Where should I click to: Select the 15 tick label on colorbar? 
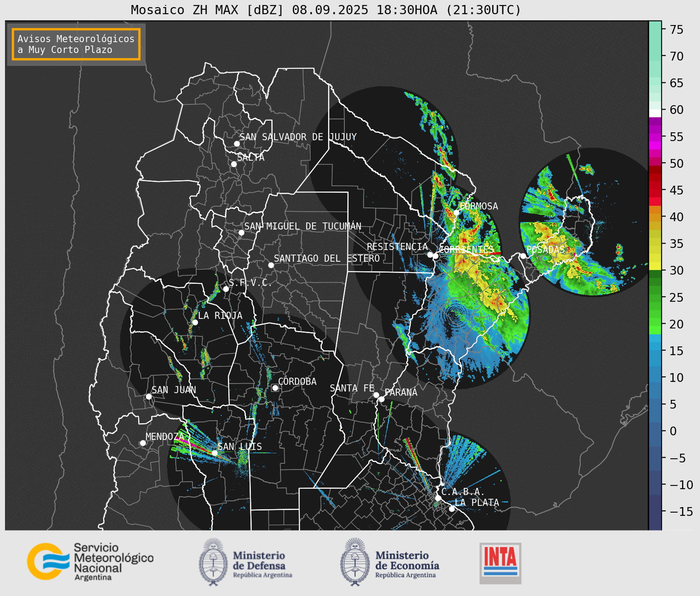tap(677, 351)
